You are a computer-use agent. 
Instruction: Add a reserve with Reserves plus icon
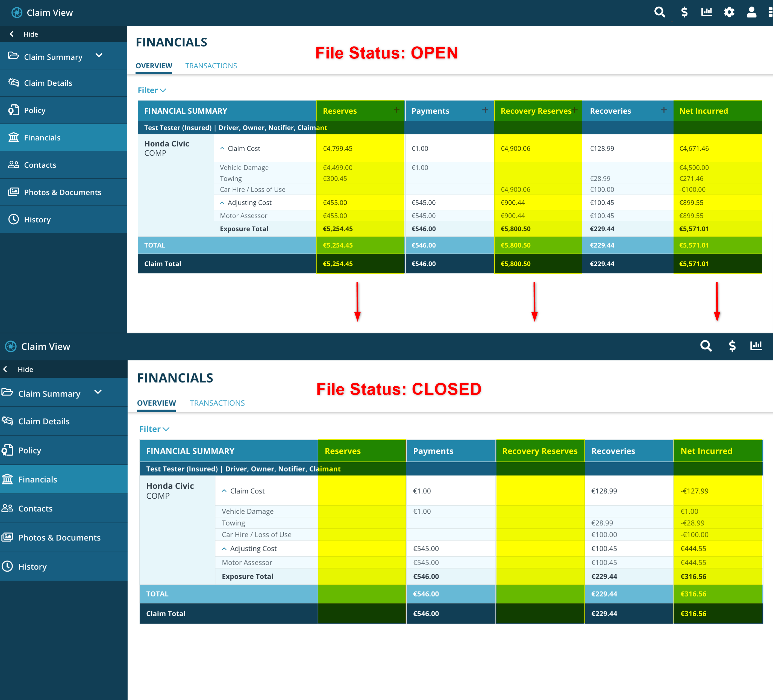(396, 110)
